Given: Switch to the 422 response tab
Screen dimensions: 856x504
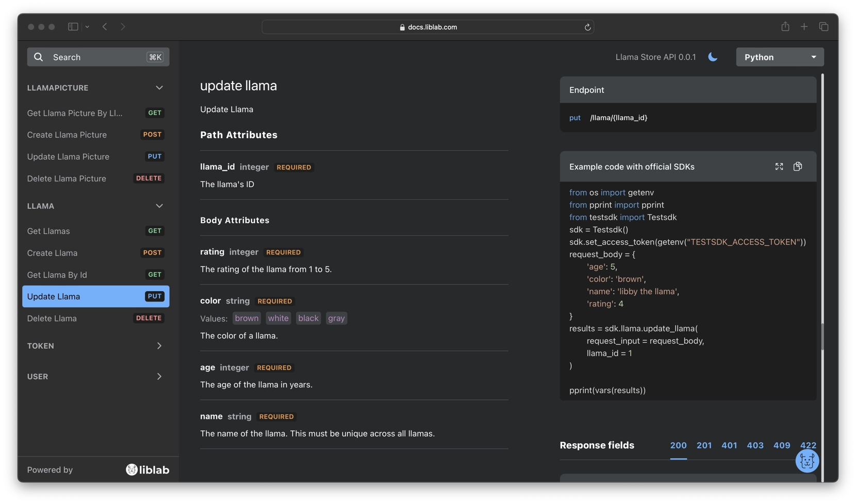Looking at the screenshot, I should (808, 445).
